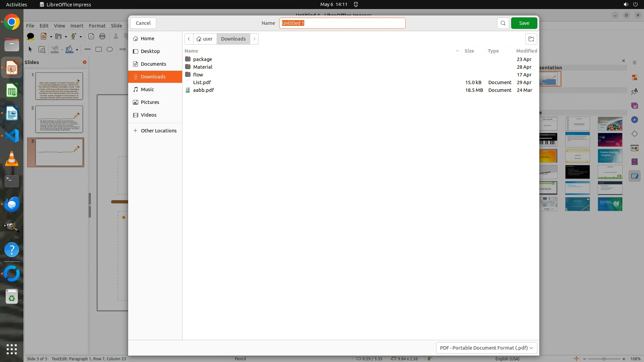Open VLC media player from dock
The height and width of the screenshot is (362, 644).
[x=12, y=159]
